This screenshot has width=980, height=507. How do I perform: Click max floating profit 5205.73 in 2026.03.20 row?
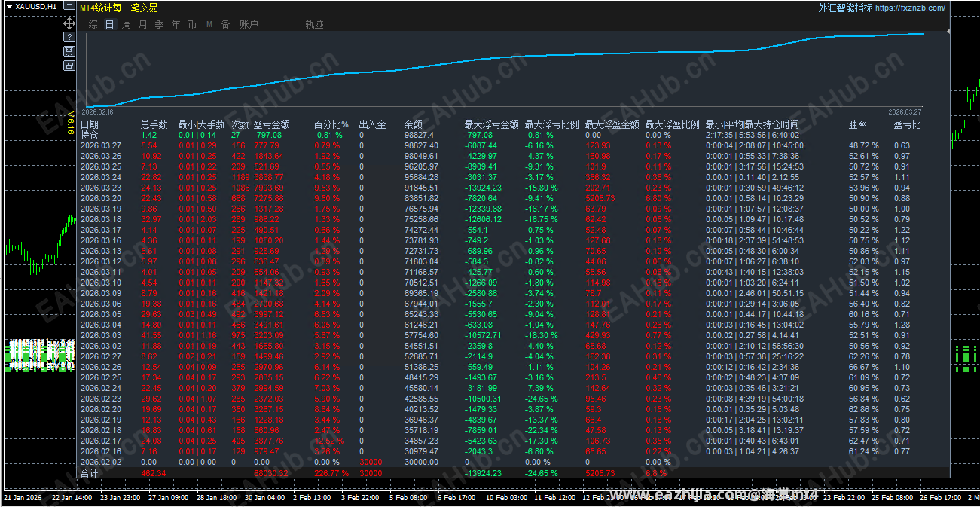coord(600,198)
